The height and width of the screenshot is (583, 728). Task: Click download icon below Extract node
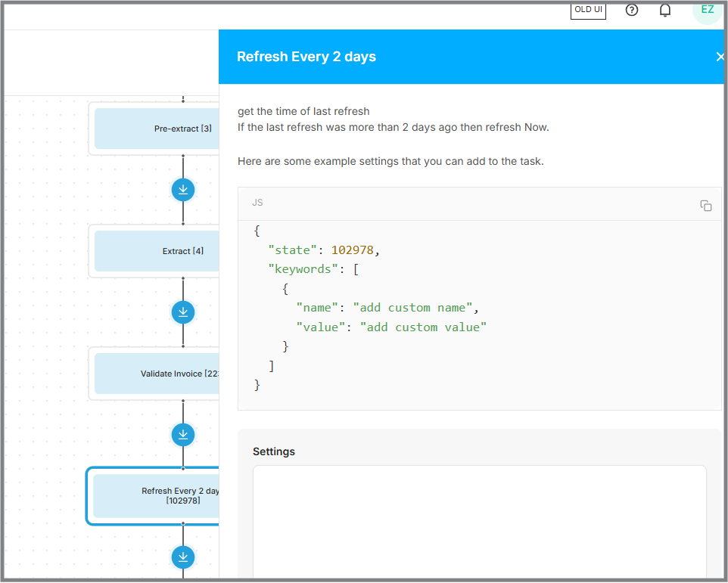click(183, 312)
